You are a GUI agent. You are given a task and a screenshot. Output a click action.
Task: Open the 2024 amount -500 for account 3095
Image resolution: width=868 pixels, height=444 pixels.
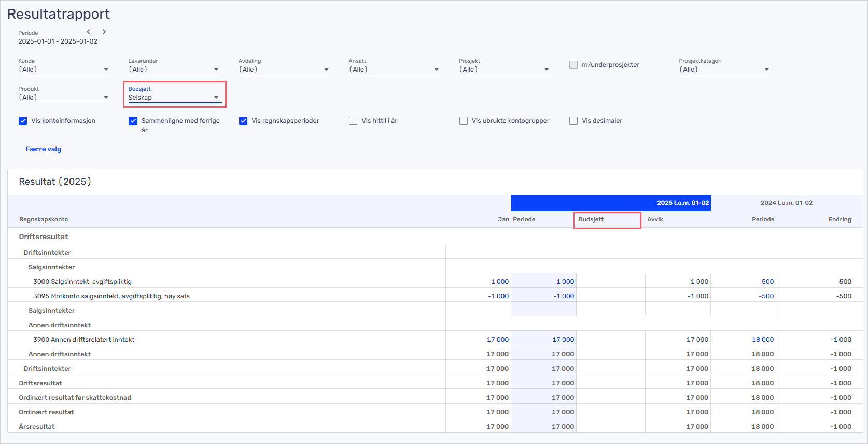point(766,296)
